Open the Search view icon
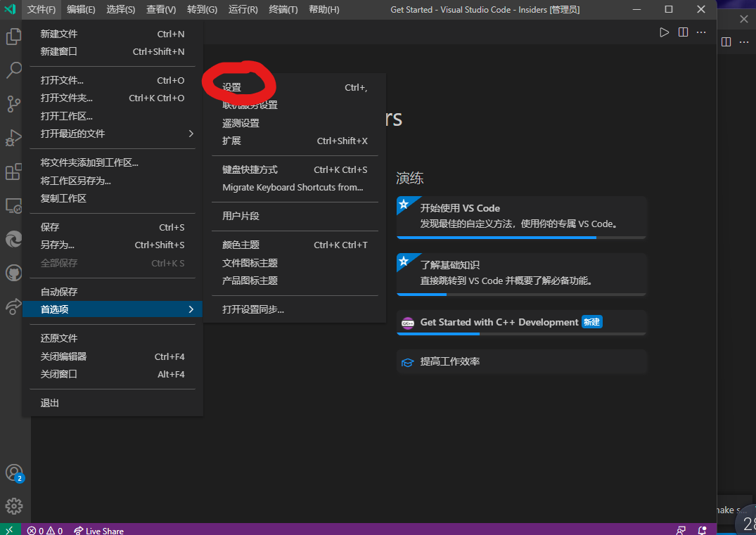 pyautogui.click(x=13, y=70)
